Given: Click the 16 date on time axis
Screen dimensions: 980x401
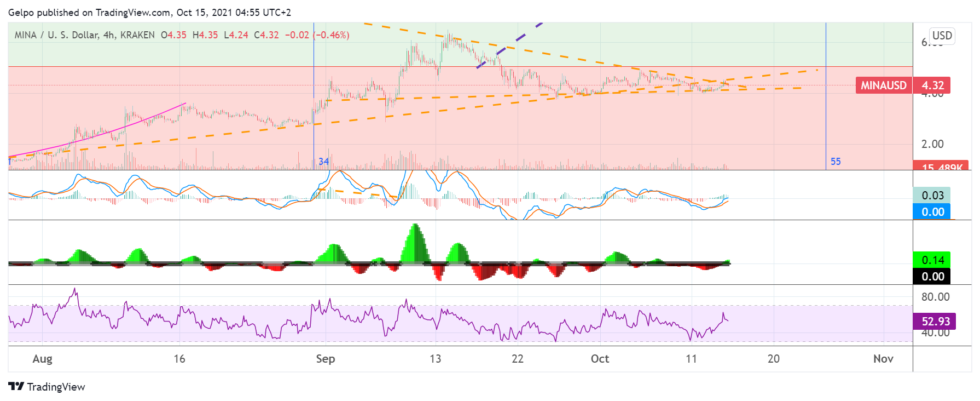Looking at the screenshot, I should click(x=179, y=359).
